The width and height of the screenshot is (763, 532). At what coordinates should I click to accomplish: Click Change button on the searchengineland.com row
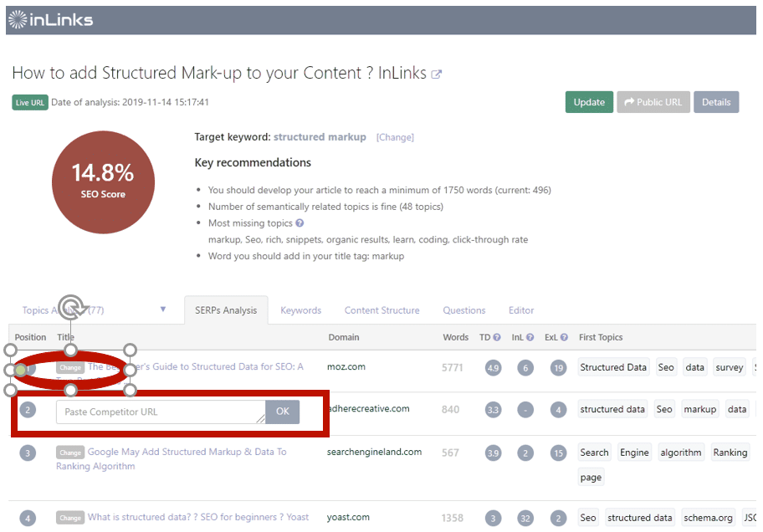click(x=70, y=453)
